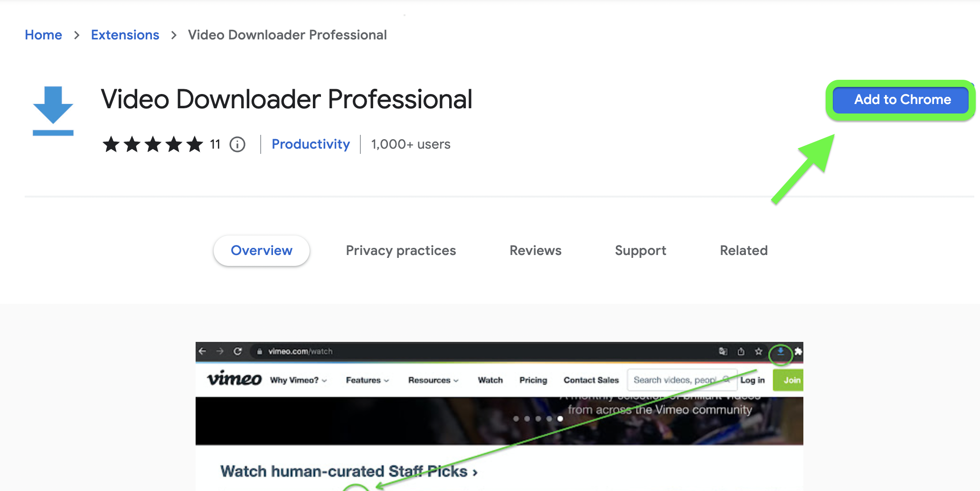Switch to the Reviews tab
The image size is (980, 491).
pyautogui.click(x=536, y=251)
